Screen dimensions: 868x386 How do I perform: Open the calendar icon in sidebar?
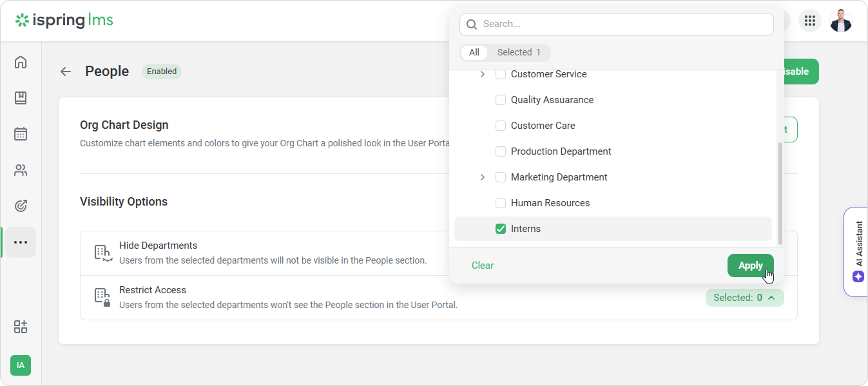tap(21, 134)
